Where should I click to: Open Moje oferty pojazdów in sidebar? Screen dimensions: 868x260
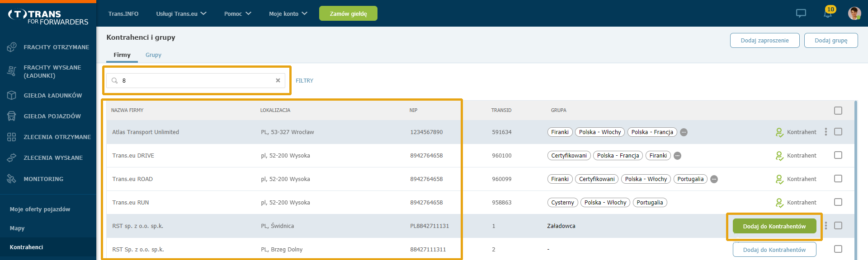pyautogui.click(x=40, y=209)
